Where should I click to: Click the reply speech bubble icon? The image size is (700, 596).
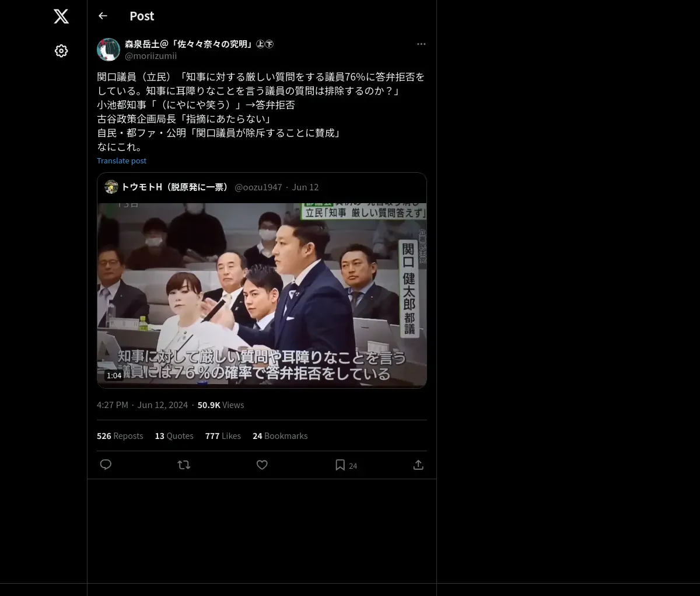pos(106,465)
